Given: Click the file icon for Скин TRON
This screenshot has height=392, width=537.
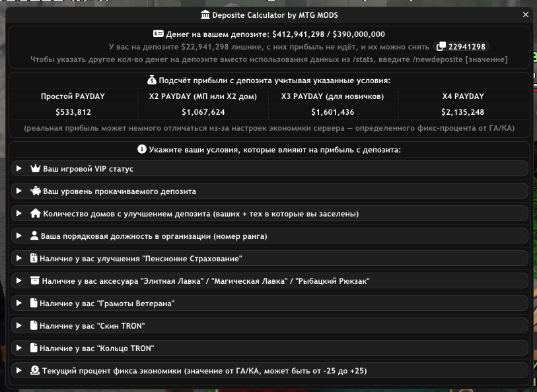Looking at the screenshot, I should [x=34, y=325].
